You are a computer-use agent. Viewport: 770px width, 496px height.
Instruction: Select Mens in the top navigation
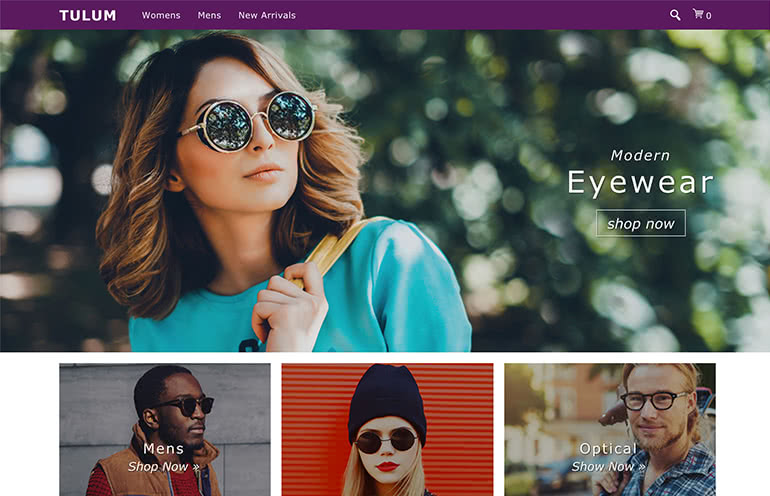tap(209, 15)
